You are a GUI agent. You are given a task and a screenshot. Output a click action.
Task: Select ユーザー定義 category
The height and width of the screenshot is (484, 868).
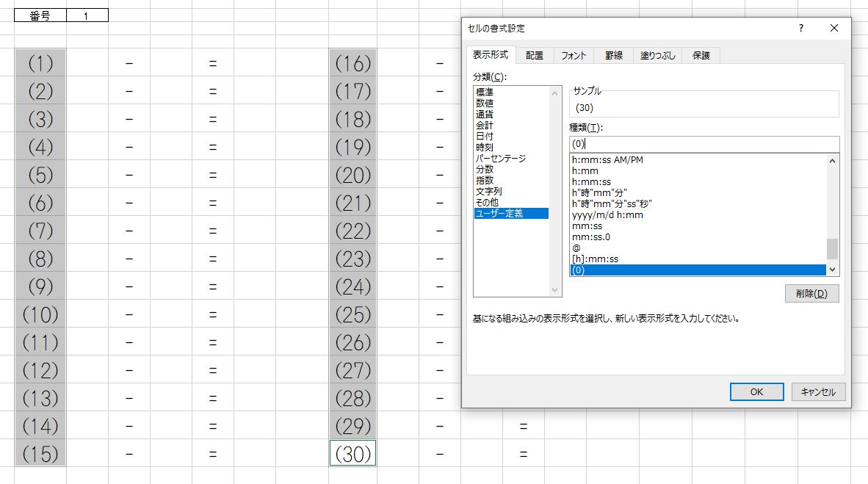click(x=511, y=214)
